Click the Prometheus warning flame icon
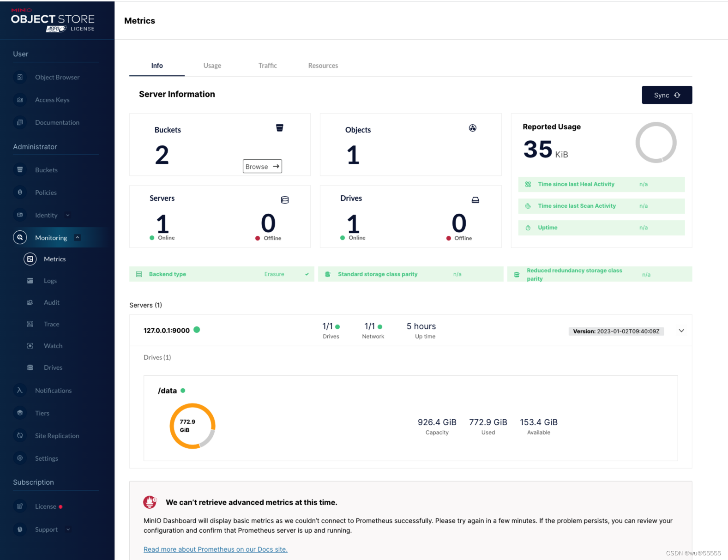Image resolution: width=728 pixels, height=560 pixels. pyautogui.click(x=150, y=502)
